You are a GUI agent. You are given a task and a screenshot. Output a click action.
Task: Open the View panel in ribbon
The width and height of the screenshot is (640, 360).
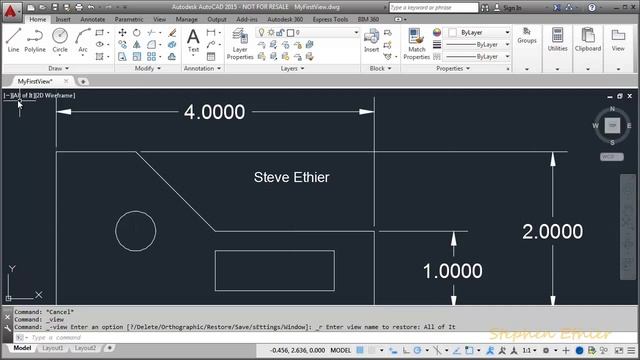click(618, 40)
